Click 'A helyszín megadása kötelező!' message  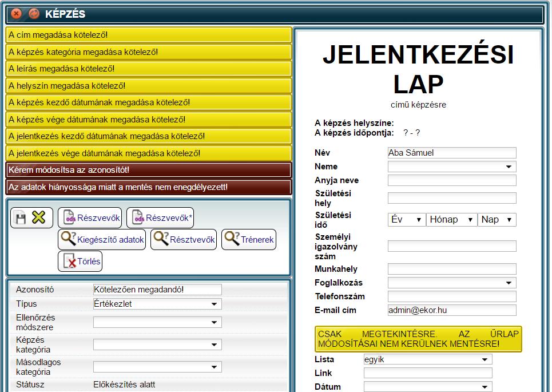(x=149, y=86)
